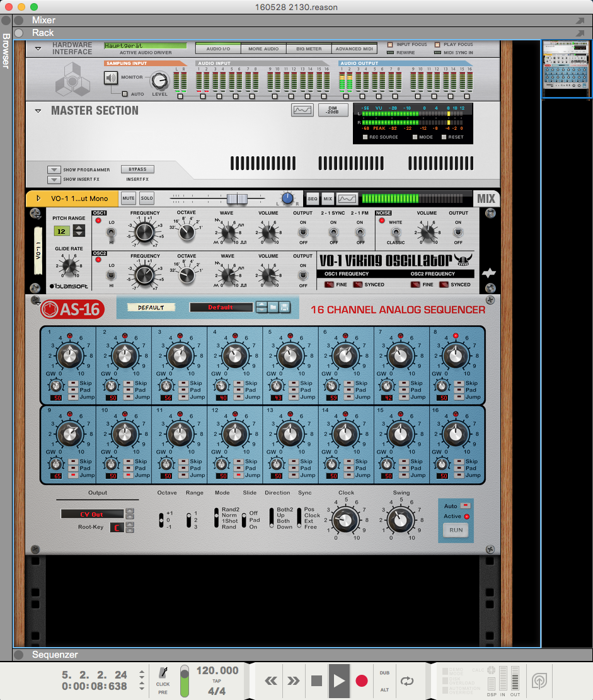Open the Advanced MIDI tab

click(354, 49)
